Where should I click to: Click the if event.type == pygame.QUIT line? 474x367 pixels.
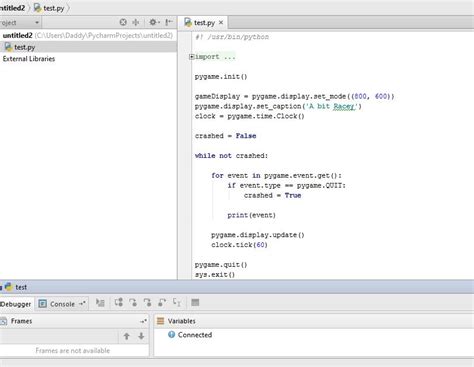click(x=286, y=185)
